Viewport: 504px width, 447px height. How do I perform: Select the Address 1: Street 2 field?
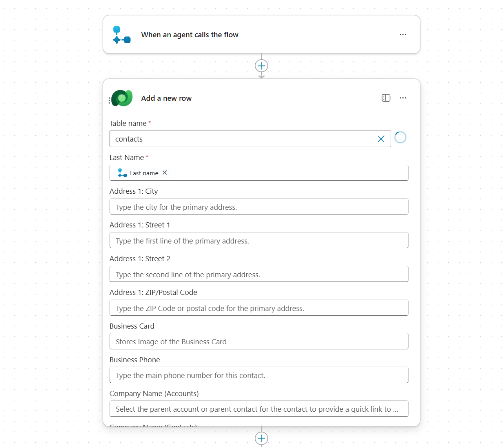click(259, 274)
